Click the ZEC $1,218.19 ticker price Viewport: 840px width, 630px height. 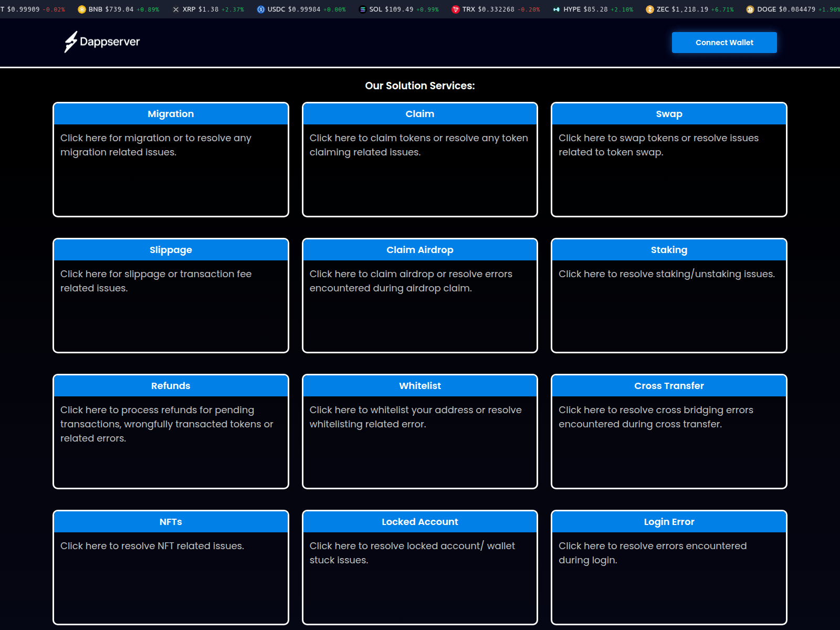coord(690,9)
